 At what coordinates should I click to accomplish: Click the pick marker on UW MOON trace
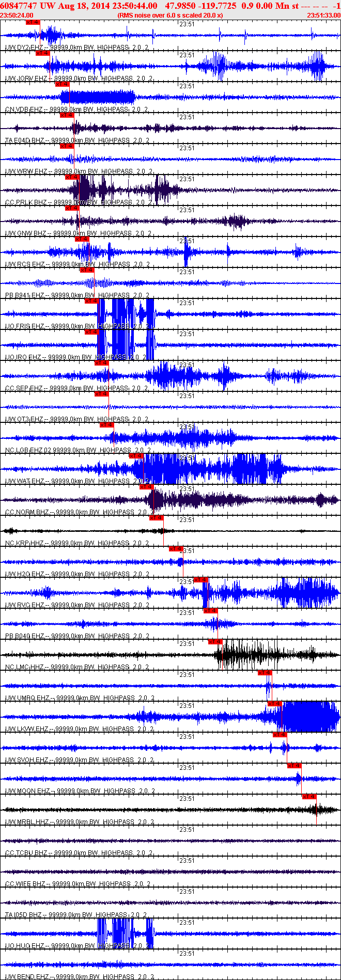click(x=294, y=766)
